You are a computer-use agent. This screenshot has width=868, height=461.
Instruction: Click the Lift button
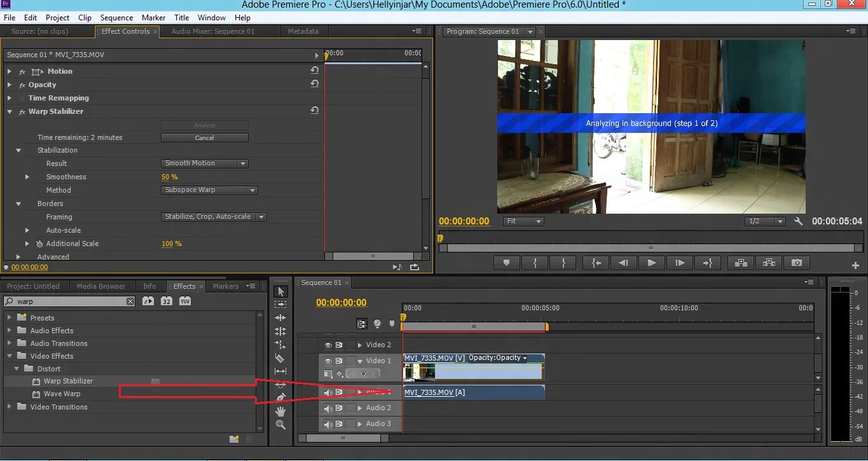(x=741, y=263)
